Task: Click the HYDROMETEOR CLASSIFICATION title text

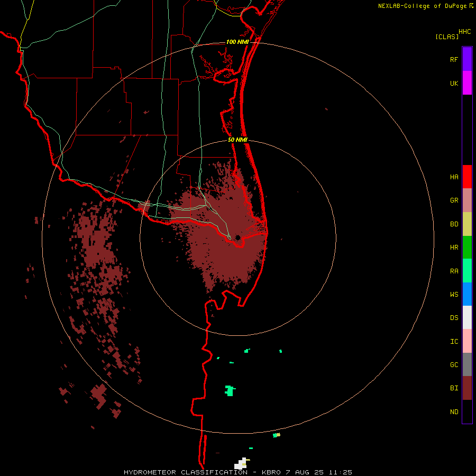Action: point(186,472)
